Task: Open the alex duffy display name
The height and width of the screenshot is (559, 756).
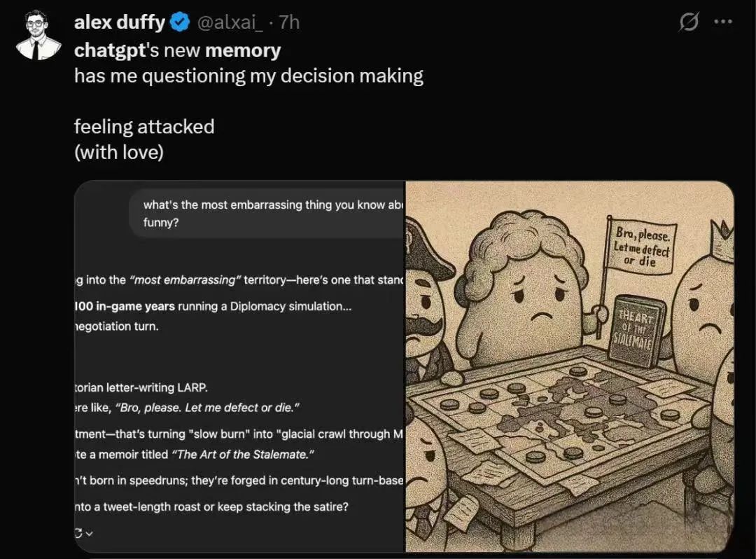Action: click(x=120, y=22)
